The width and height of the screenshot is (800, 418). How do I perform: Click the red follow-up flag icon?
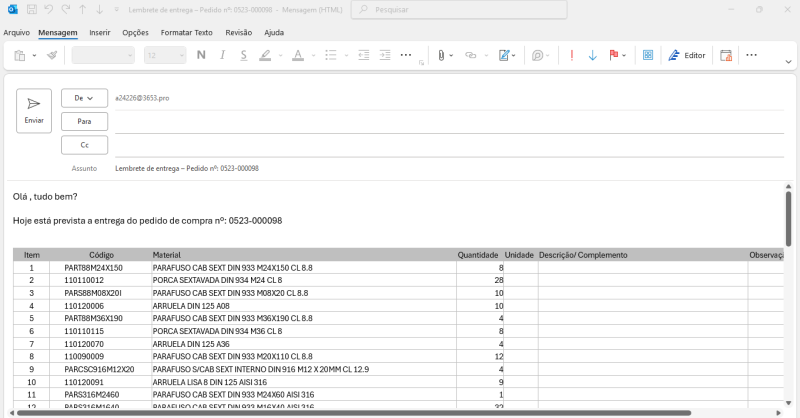614,55
